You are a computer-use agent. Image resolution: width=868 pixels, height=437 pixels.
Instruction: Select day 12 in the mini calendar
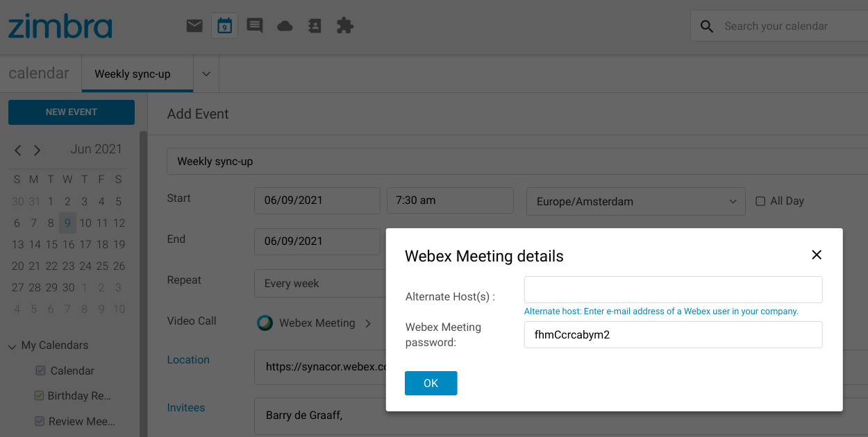119,223
